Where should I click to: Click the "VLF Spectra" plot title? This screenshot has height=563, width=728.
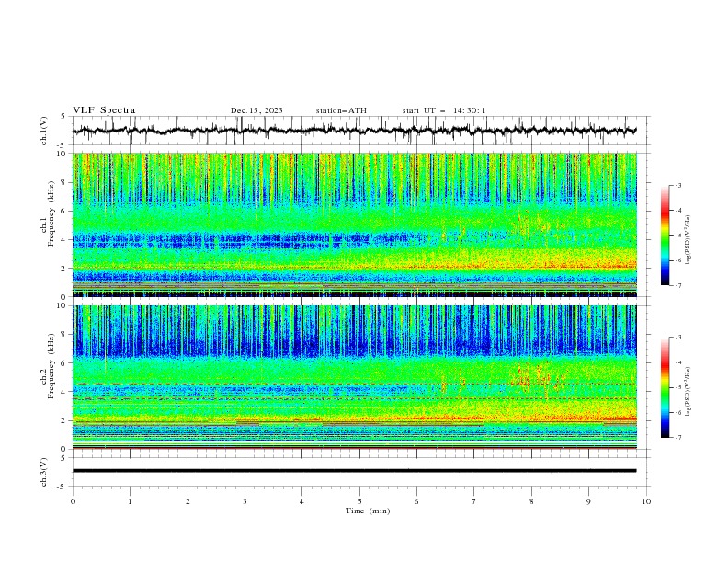click(x=104, y=110)
